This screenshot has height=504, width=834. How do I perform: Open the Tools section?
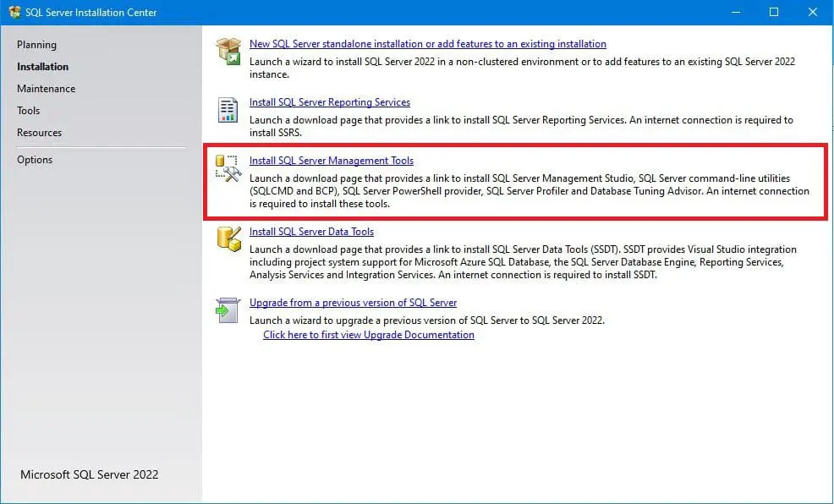pyautogui.click(x=28, y=110)
